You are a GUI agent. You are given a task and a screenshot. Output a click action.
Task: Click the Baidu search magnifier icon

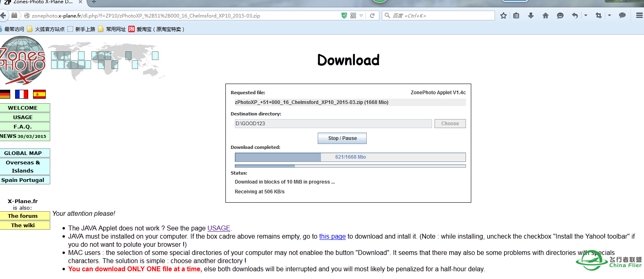click(388, 15)
